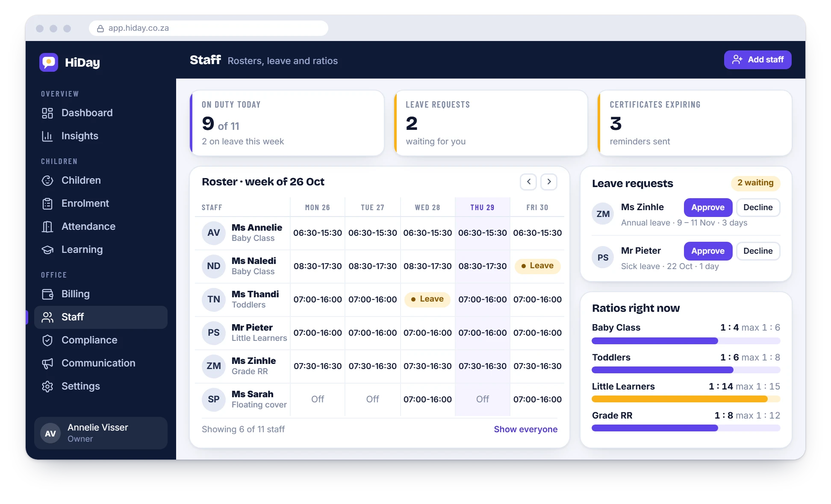Open the Learning menu item

coord(101,250)
